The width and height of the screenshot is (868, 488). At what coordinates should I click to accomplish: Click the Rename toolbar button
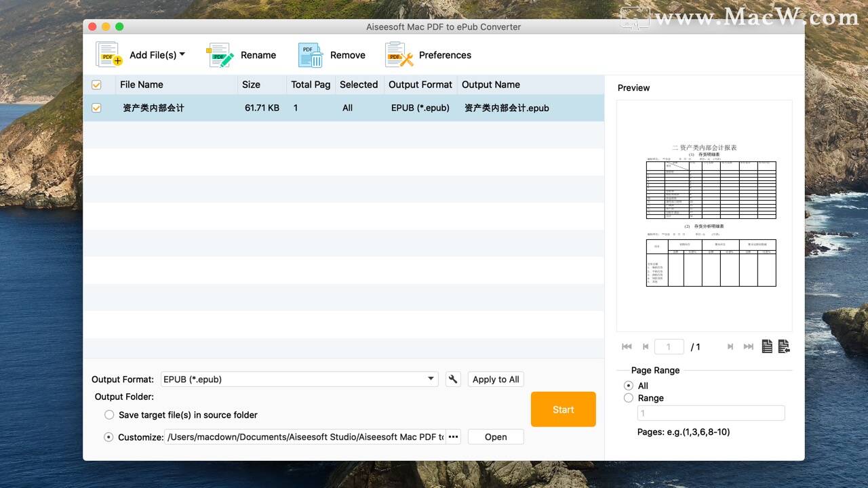click(x=241, y=55)
